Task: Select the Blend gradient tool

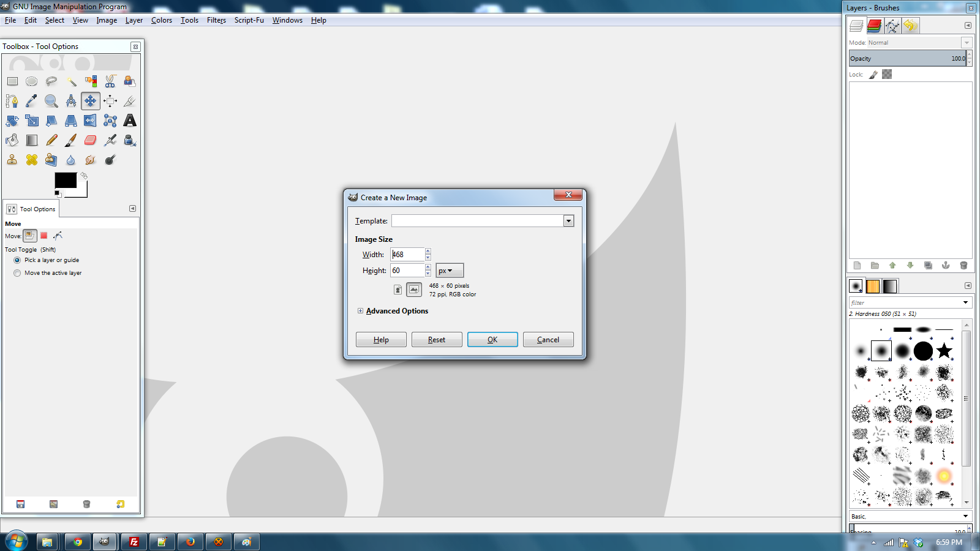Action: 32,140
